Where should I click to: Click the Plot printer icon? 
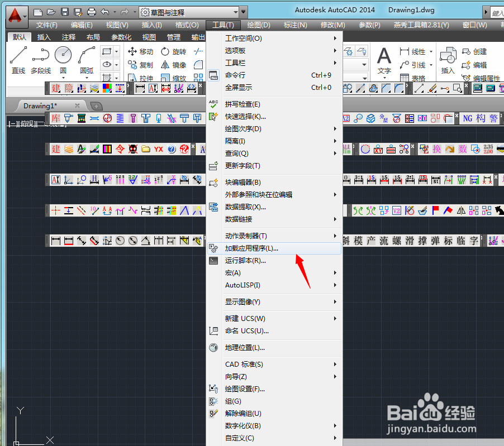(92, 12)
